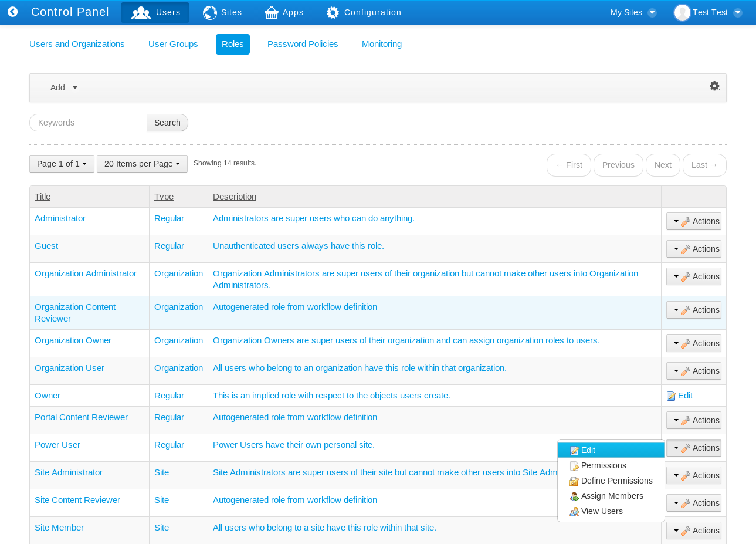This screenshot has height=544, width=756.
Task: Open Actions menu for Site Member row
Action: tap(694, 531)
